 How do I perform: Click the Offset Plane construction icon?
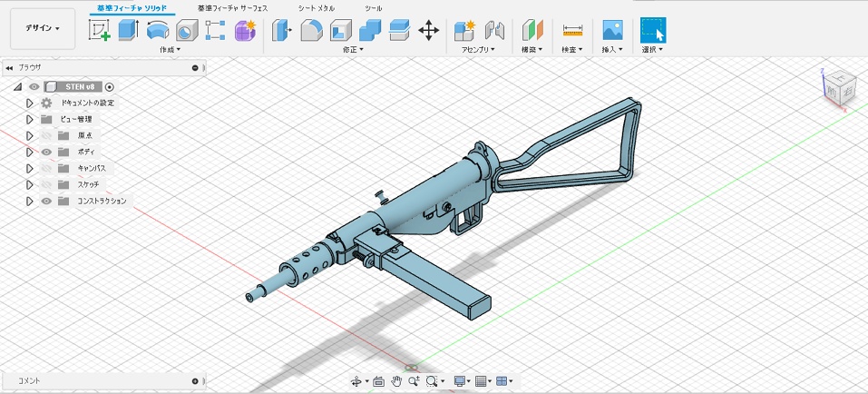pos(532,30)
